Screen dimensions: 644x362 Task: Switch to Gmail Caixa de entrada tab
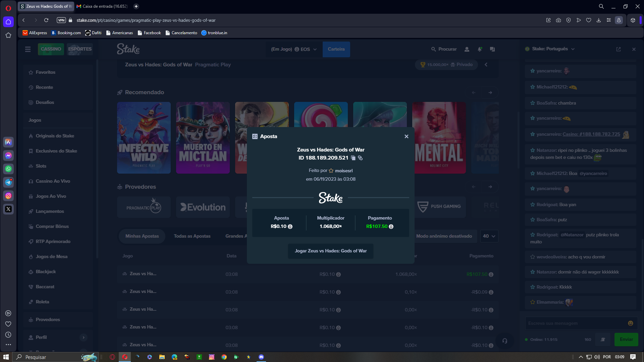(x=102, y=6)
